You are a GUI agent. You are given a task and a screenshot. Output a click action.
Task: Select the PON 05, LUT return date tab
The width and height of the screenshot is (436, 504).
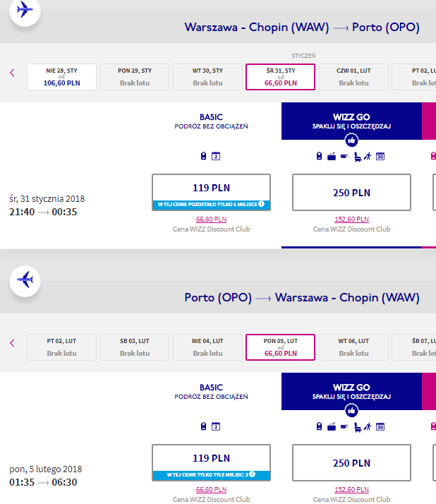point(281,347)
